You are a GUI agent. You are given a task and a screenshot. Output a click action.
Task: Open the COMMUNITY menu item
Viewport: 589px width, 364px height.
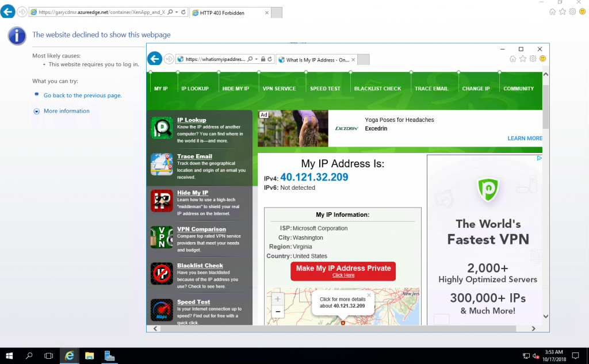(x=518, y=89)
